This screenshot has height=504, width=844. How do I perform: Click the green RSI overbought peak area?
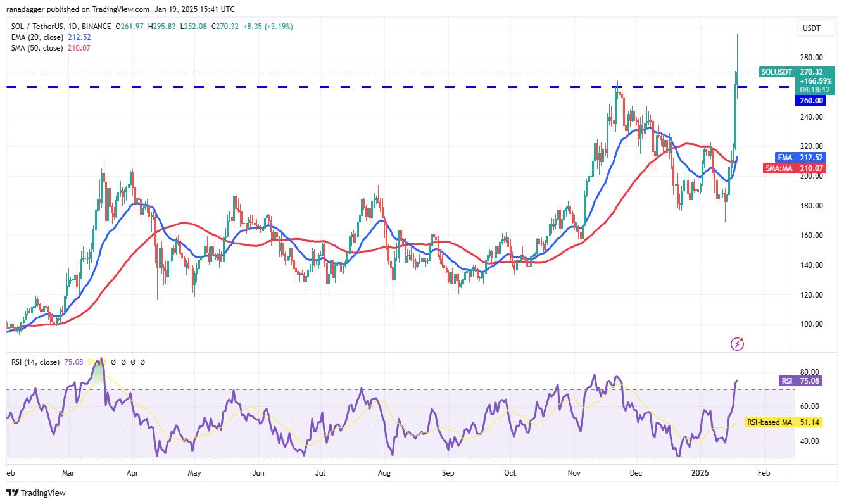coord(98,370)
